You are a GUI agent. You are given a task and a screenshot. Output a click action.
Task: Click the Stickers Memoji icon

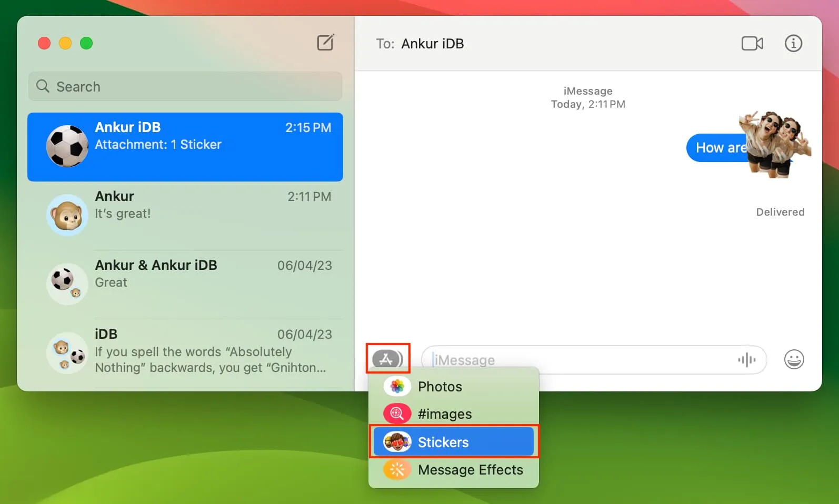[x=397, y=442]
